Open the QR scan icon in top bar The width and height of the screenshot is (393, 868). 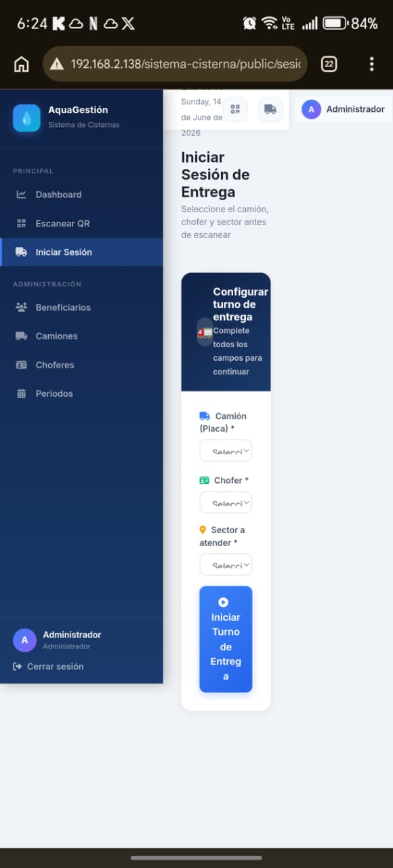coord(235,109)
